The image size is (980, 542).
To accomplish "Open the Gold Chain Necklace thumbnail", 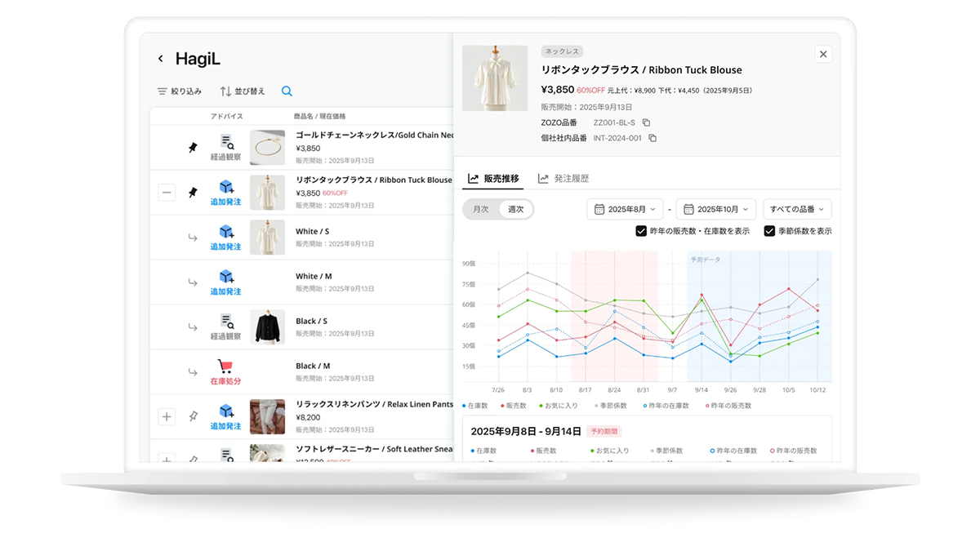I will (x=267, y=148).
